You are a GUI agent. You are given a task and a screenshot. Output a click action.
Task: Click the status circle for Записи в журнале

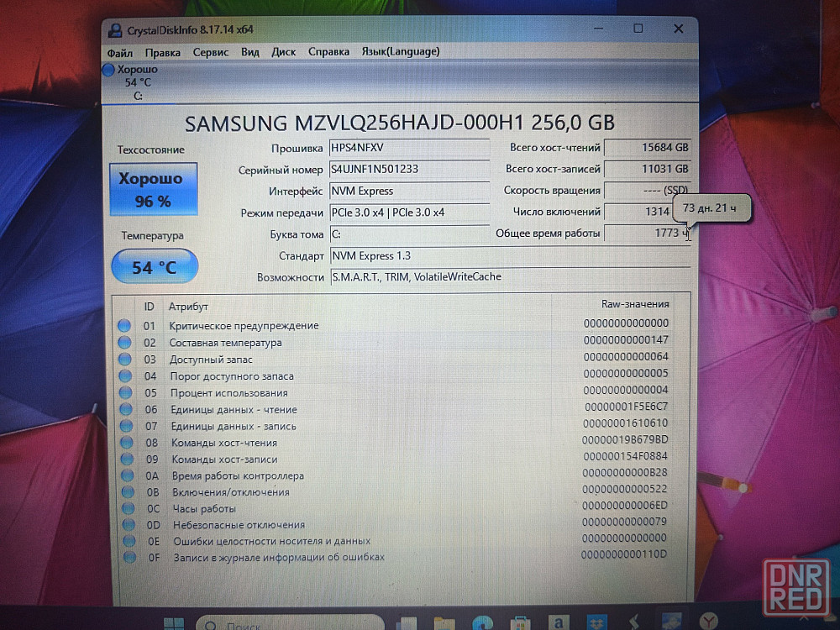129,557
